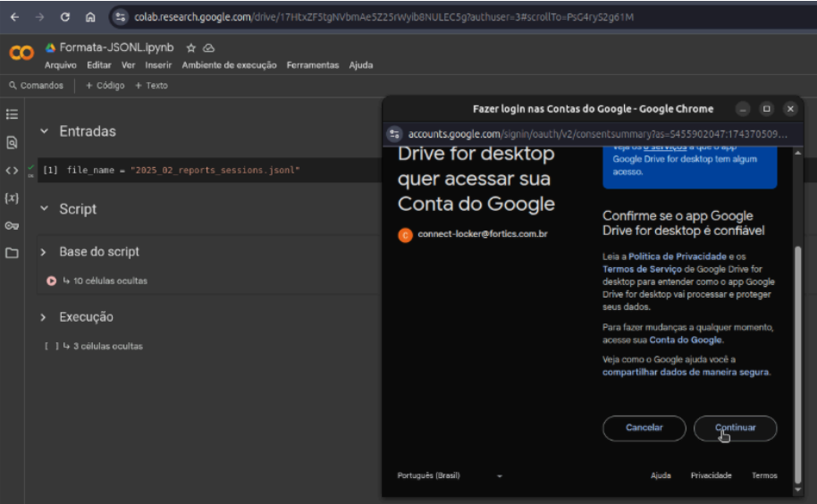Open the Colab logo home link

click(21, 53)
